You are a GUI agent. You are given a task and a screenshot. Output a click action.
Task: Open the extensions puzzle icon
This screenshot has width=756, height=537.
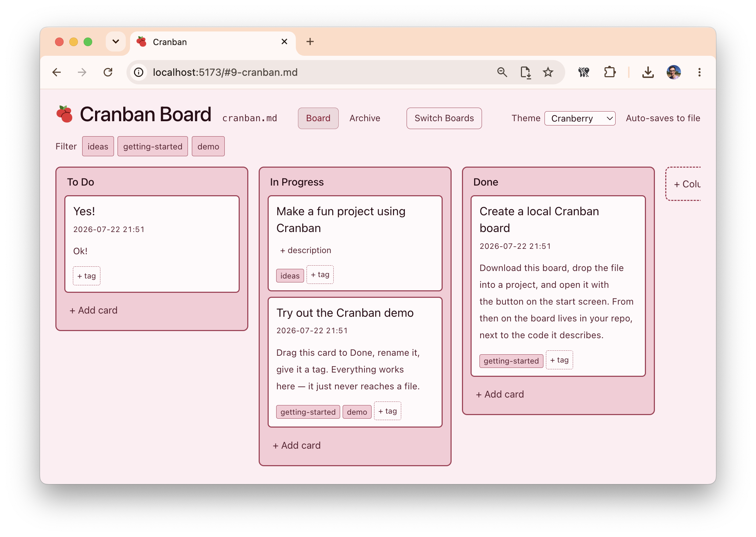[x=610, y=72]
